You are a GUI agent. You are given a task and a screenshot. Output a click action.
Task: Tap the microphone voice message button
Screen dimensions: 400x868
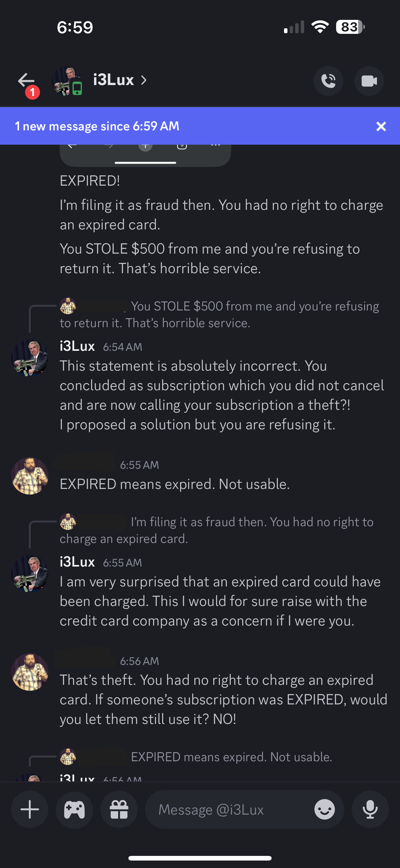pyautogui.click(x=370, y=809)
